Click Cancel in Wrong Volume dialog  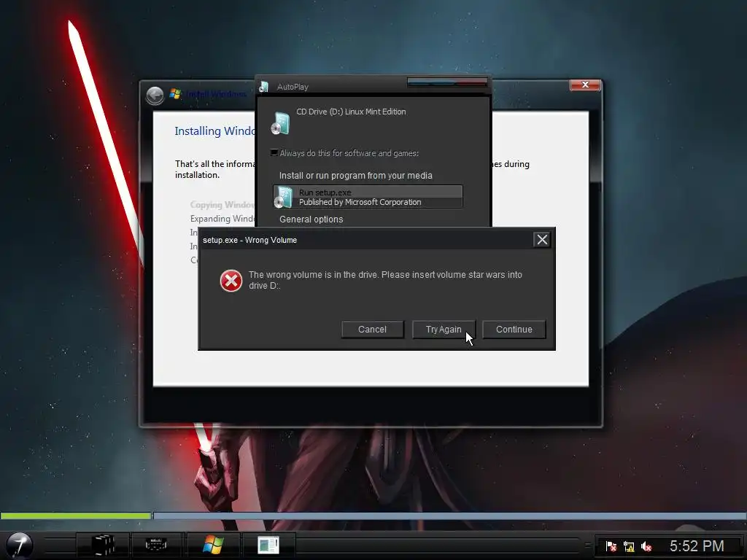pyautogui.click(x=372, y=330)
